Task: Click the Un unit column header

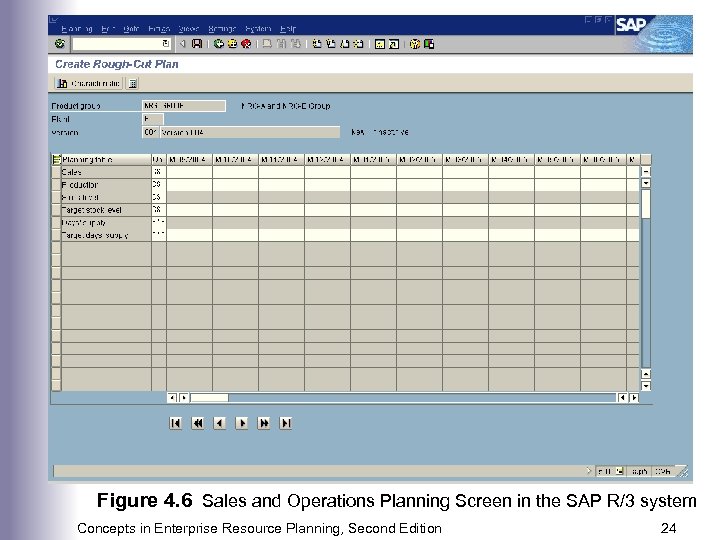Action: [158, 159]
